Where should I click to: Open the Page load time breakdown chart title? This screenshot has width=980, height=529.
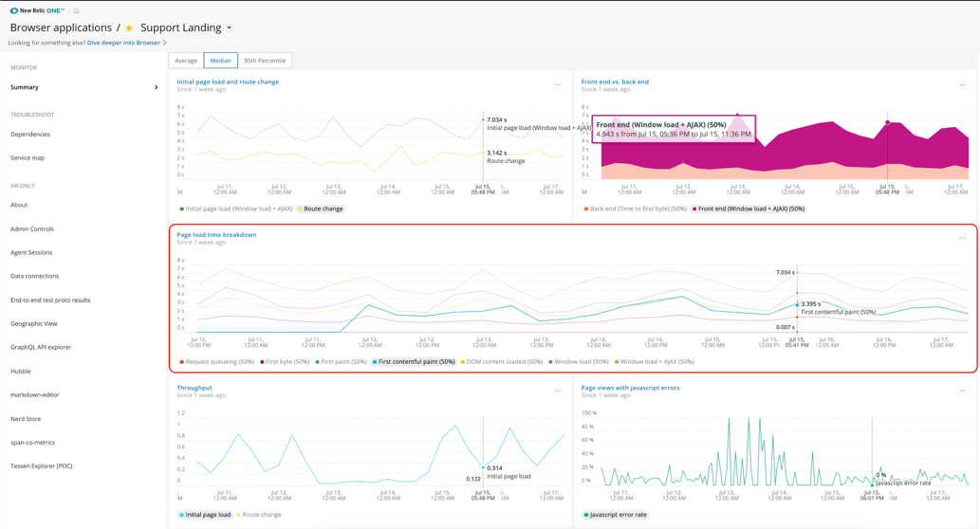tap(216, 235)
